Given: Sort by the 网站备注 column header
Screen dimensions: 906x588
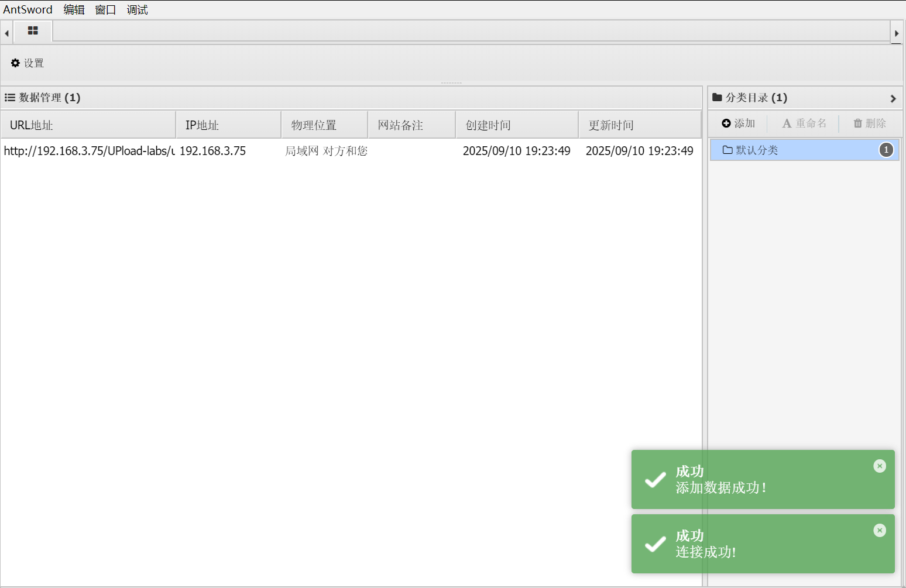Looking at the screenshot, I should tap(411, 125).
